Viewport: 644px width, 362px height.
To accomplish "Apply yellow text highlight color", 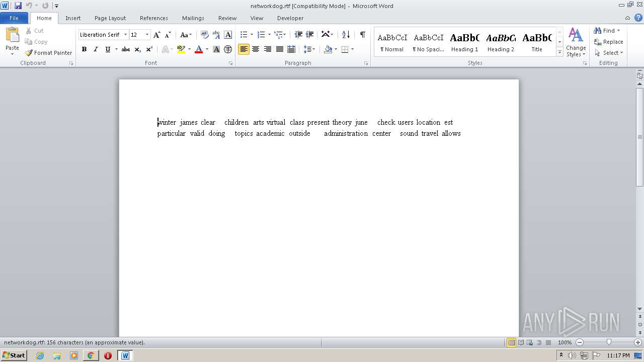I will tap(181, 49).
